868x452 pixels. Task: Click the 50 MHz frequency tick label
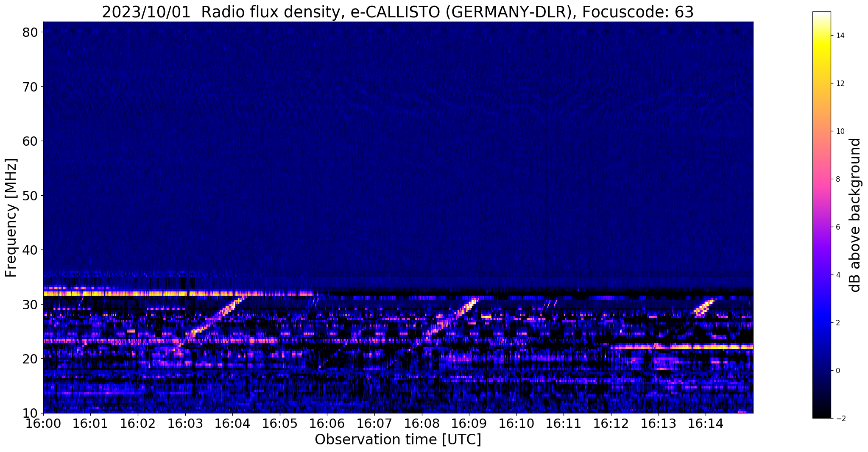click(30, 196)
